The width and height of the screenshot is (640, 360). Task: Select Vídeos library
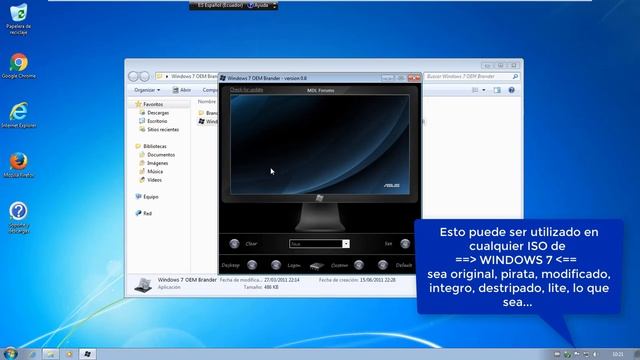click(x=154, y=180)
